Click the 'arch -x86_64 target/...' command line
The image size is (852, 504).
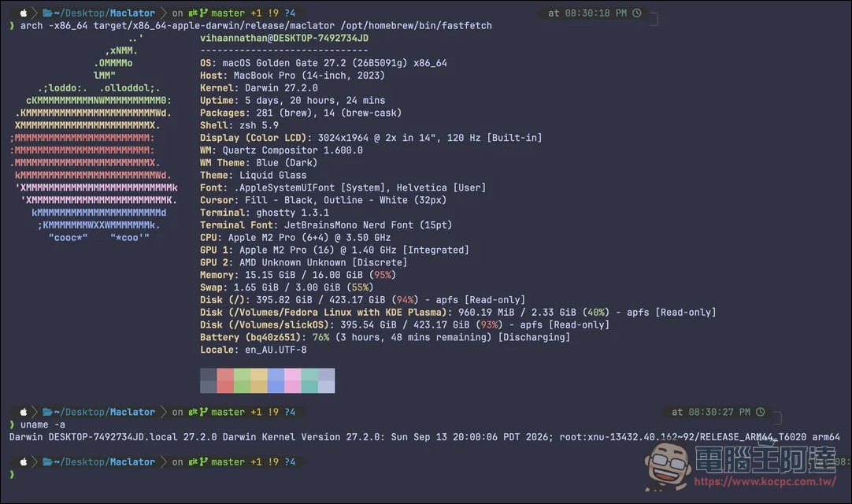[256, 25]
